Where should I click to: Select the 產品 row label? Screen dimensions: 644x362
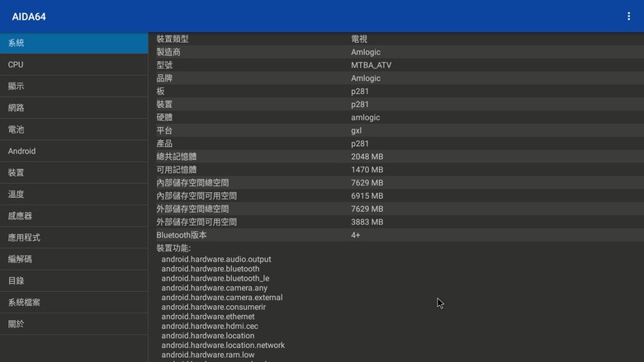pos(164,143)
